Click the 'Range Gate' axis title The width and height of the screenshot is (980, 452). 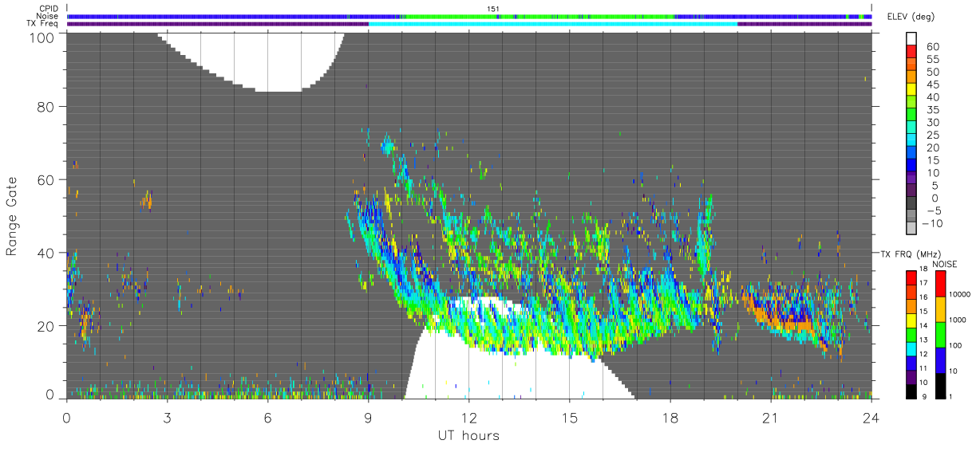coord(12,215)
